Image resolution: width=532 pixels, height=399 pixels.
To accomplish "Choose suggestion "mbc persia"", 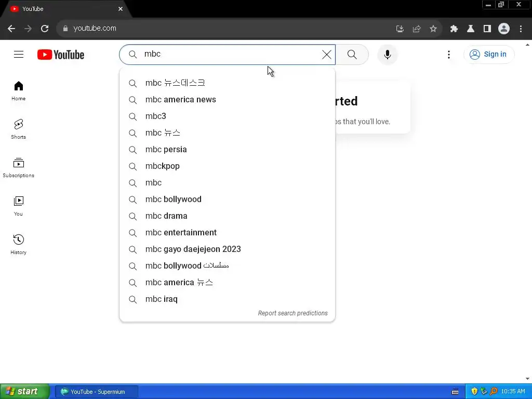I will [228, 150].
